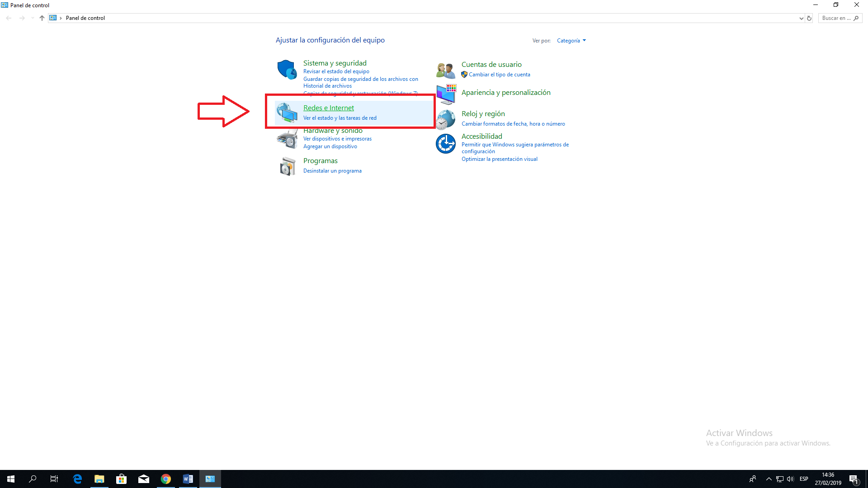Open Google Chrome from the taskbar
This screenshot has height=488, width=868.
(x=166, y=479)
